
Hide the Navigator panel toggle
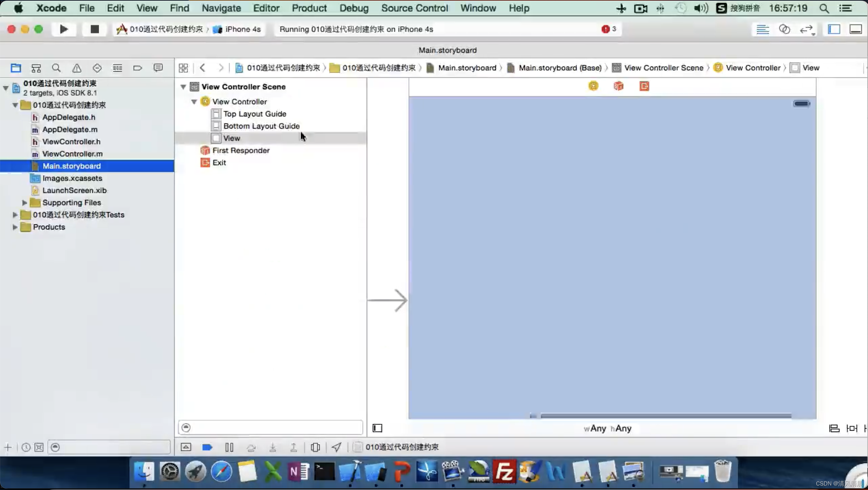(x=834, y=29)
